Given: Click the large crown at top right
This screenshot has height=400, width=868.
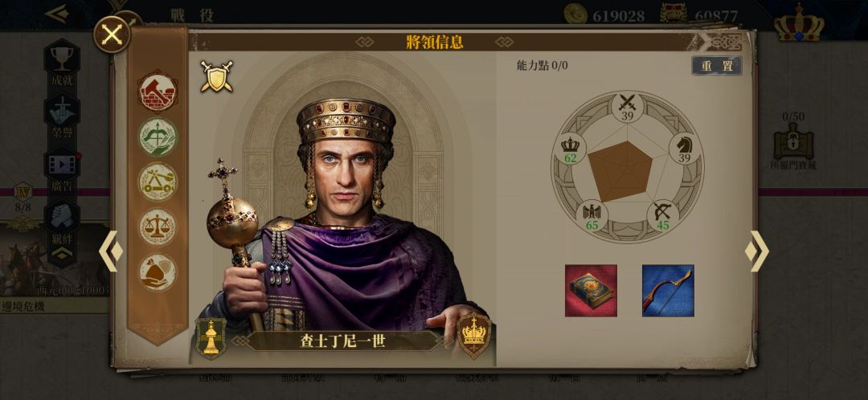Looking at the screenshot, I should pos(799,22).
